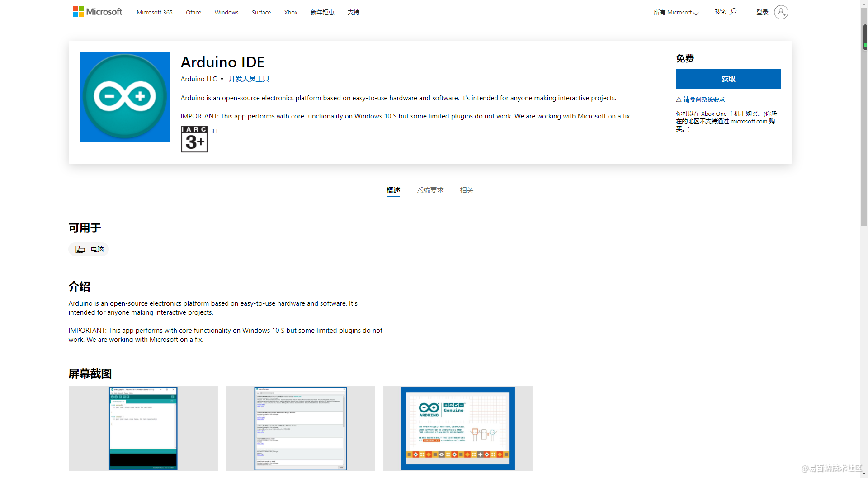Click the scrollbar down arrow
Screen dimensions: 868x478
(864, 474)
